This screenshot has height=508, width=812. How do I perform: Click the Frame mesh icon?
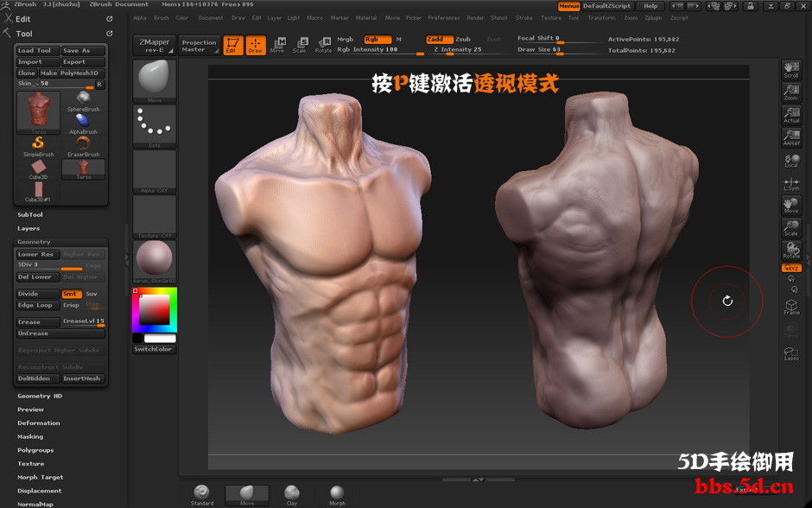(791, 307)
